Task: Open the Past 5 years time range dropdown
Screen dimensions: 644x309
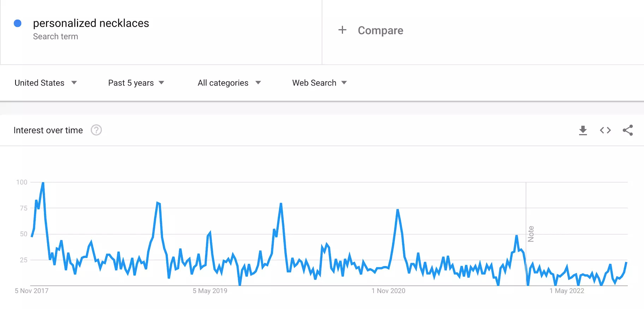Action: [x=136, y=83]
